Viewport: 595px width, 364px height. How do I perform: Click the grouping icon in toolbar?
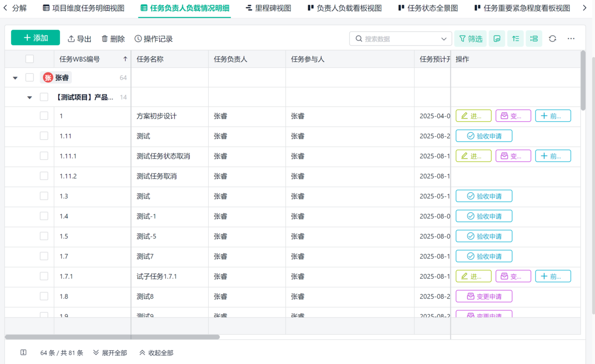(534, 39)
